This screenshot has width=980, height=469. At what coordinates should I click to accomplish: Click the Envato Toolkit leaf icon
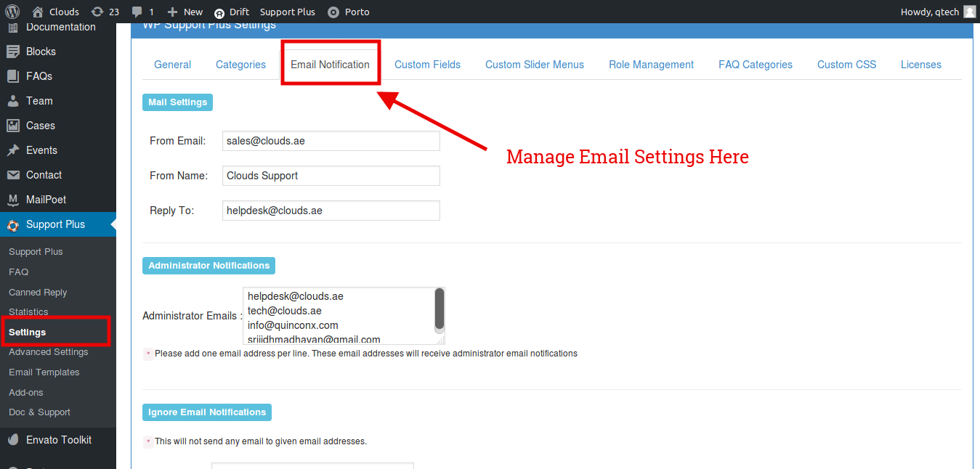[13, 440]
